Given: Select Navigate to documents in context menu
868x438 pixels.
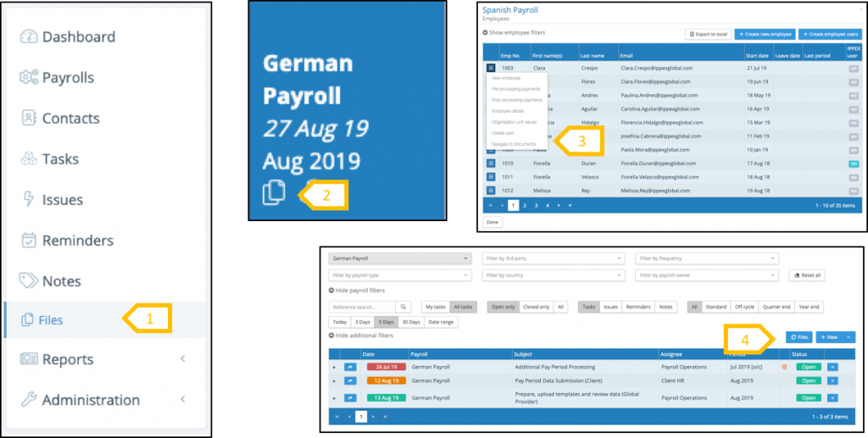Looking at the screenshot, I should click(514, 146).
